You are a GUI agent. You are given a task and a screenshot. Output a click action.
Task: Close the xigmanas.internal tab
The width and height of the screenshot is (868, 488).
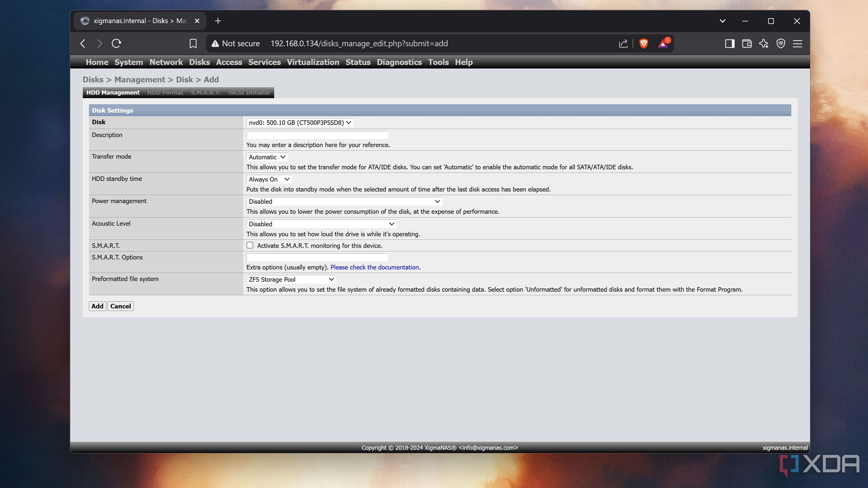pos(197,21)
